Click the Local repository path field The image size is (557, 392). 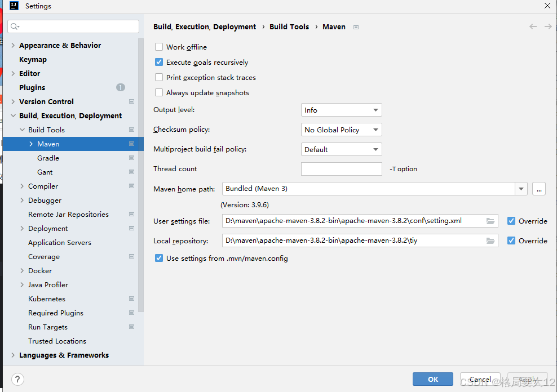pos(360,241)
